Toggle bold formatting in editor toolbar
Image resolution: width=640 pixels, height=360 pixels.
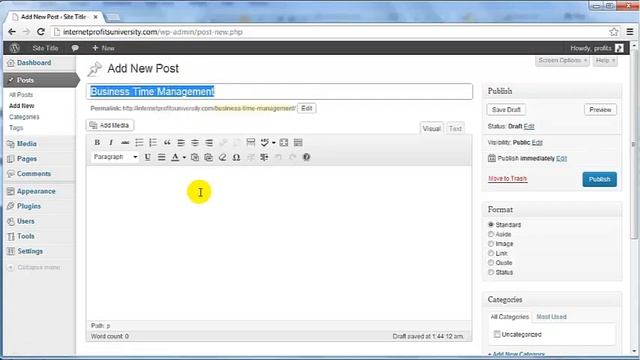pyautogui.click(x=97, y=142)
